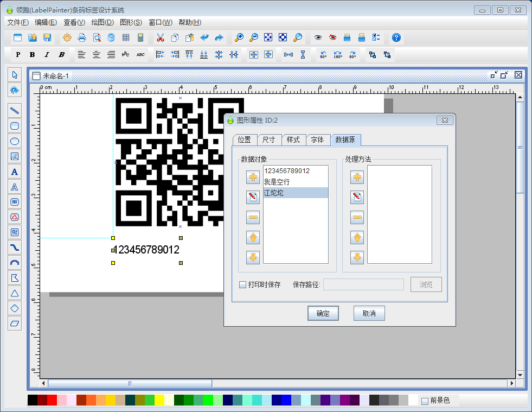Move data object down arrow button
The width and height of the screenshot is (532, 412).
coord(253,257)
